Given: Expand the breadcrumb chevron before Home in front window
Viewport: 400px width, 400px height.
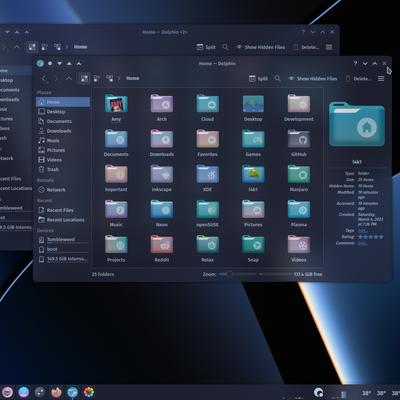Looking at the screenshot, I should [119, 78].
